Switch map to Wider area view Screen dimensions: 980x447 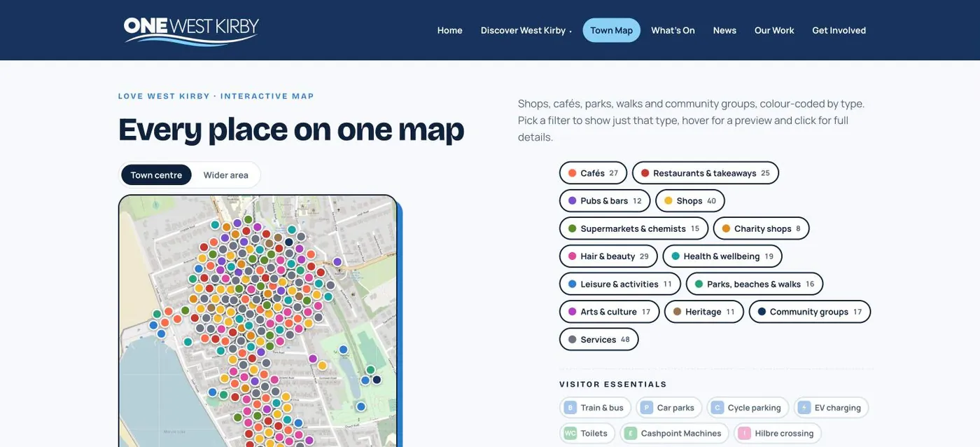pos(225,175)
